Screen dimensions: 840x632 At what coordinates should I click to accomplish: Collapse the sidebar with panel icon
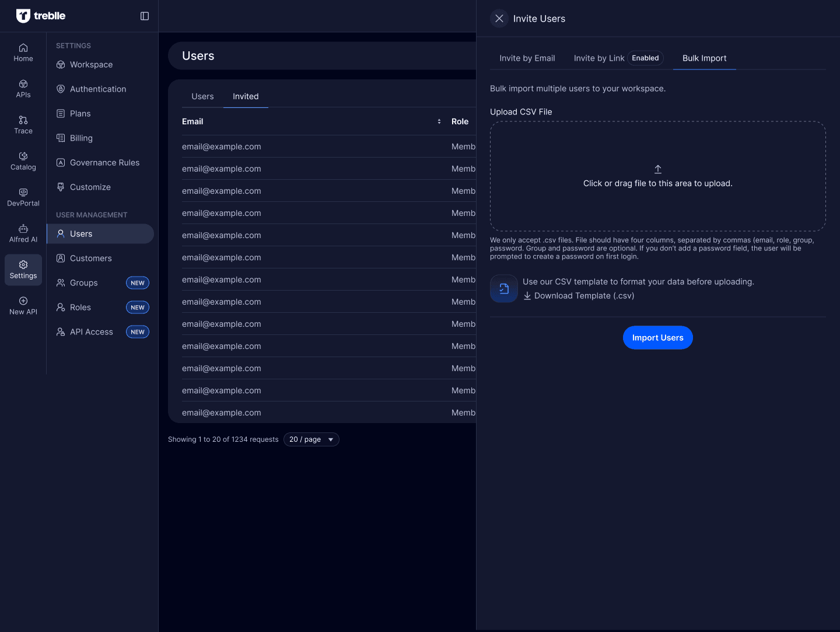145,16
